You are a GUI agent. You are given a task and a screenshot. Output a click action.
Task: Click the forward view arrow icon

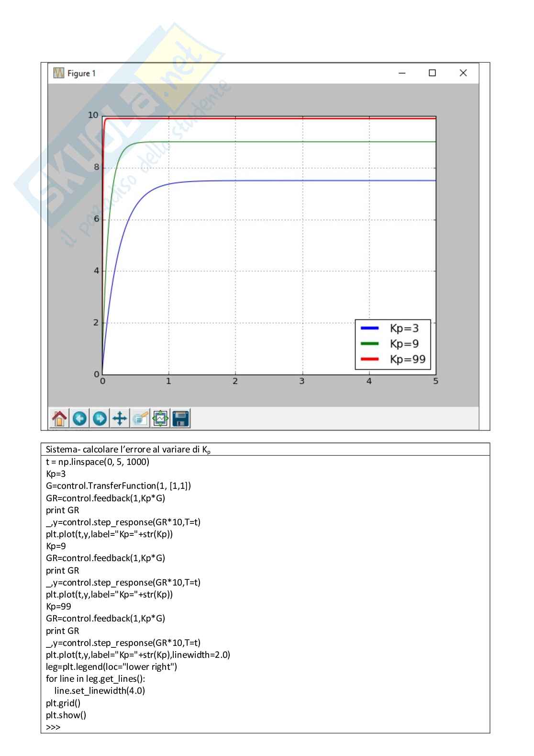(100, 418)
